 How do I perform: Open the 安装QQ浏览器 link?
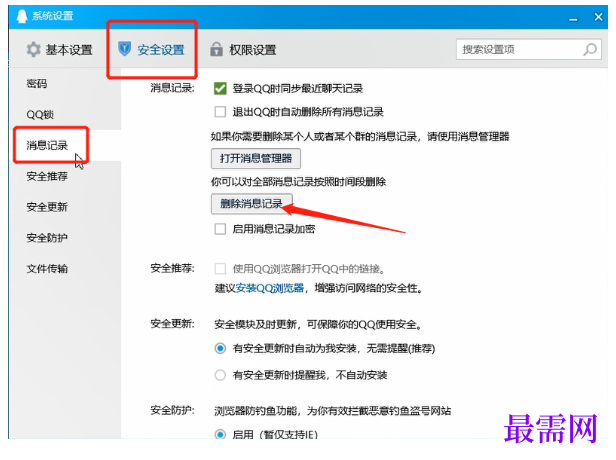[x=270, y=288]
